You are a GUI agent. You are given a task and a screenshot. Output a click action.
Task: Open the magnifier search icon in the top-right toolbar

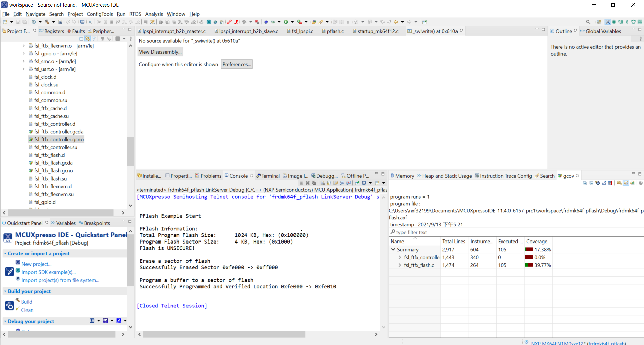click(588, 22)
